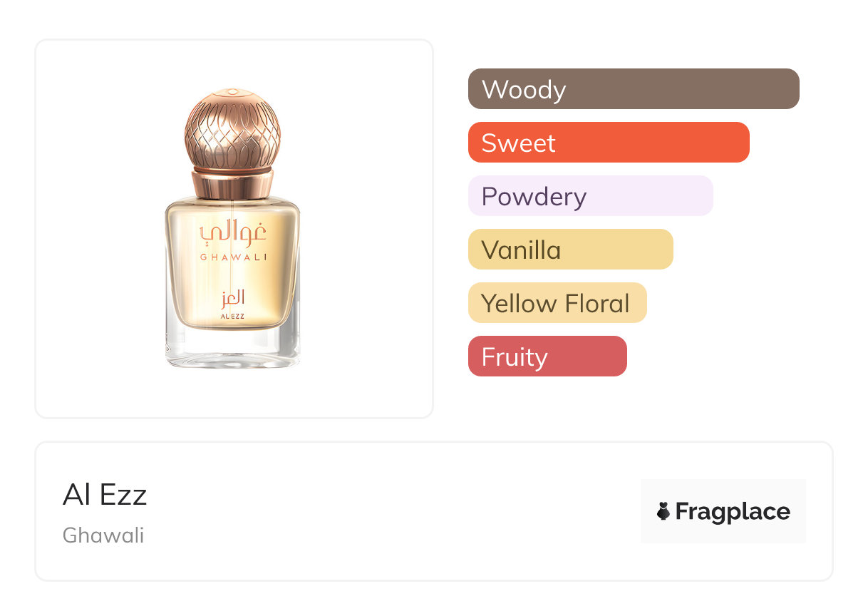The image size is (868, 616).
Task: Click blank space in the Al Ezz info card
Action: point(392,513)
